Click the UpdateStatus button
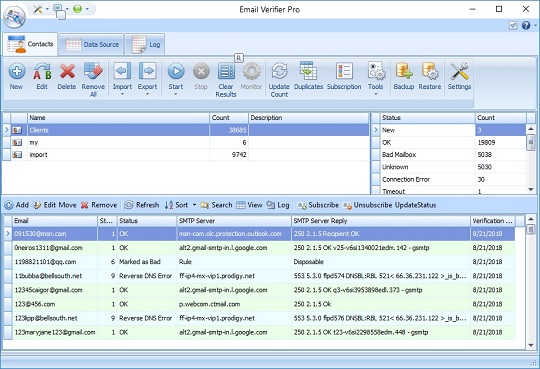The width and height of the screenshot is (540, 369). click(x=415, y=205)
